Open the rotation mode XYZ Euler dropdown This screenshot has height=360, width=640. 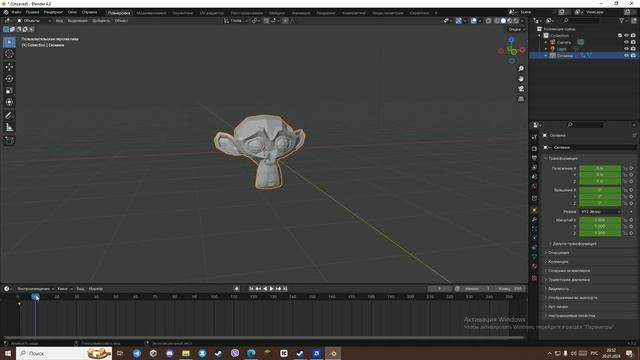click(600, 212)
